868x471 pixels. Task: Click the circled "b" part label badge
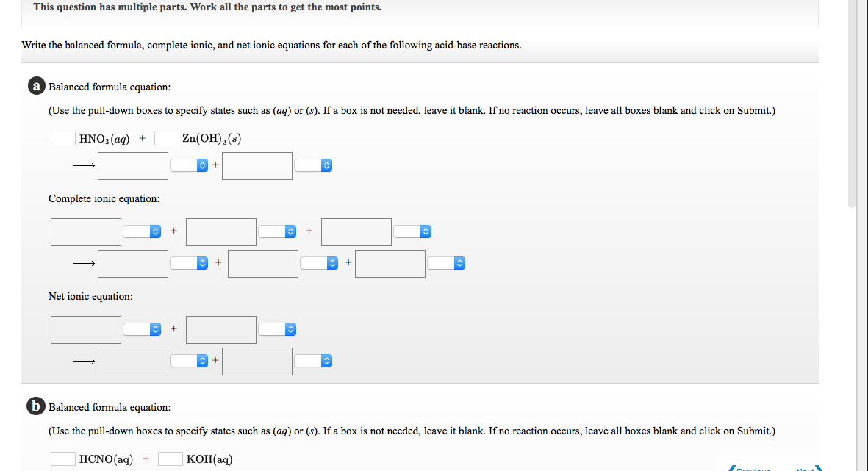tap(36, 406)
